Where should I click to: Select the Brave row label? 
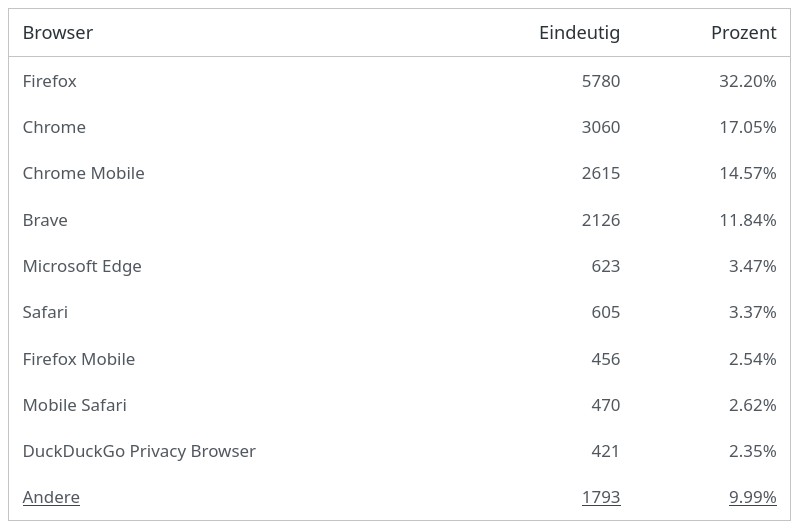coord(45,220)
